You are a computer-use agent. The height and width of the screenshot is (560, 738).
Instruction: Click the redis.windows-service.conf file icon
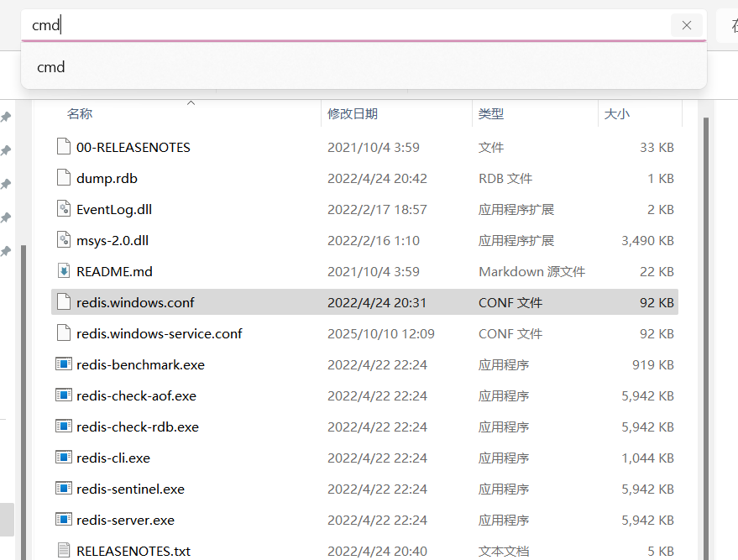[64, 333]
